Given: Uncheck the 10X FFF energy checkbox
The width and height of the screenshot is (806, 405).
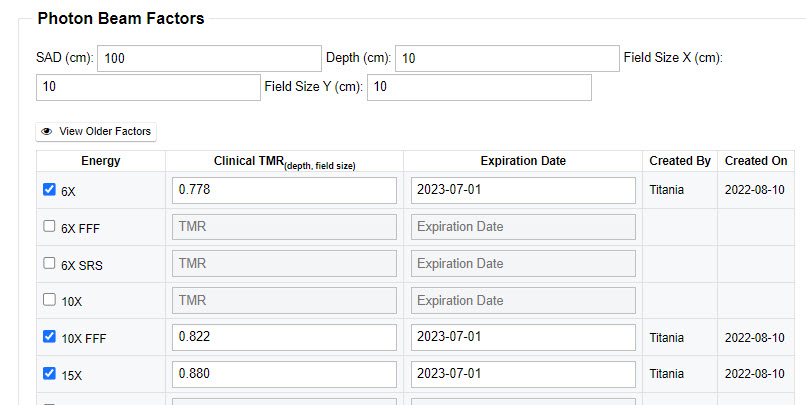Looking at the screenshot, I should (50, 337).
